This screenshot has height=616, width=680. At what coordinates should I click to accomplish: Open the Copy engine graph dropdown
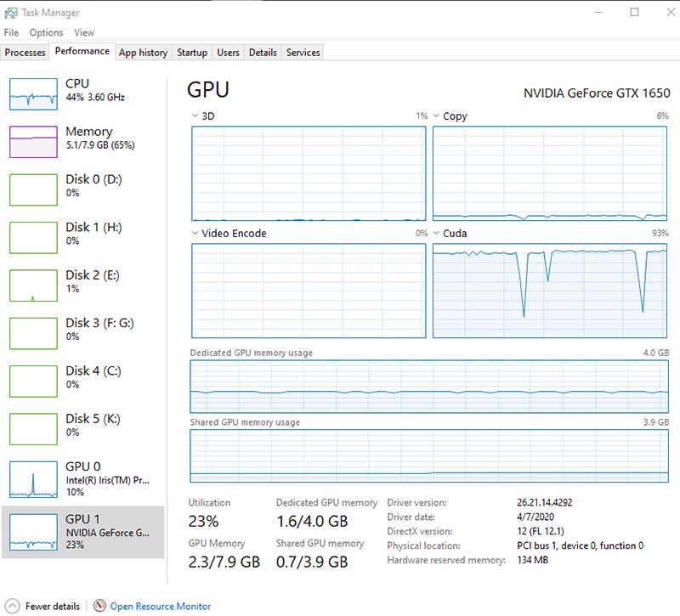point(436,116)
